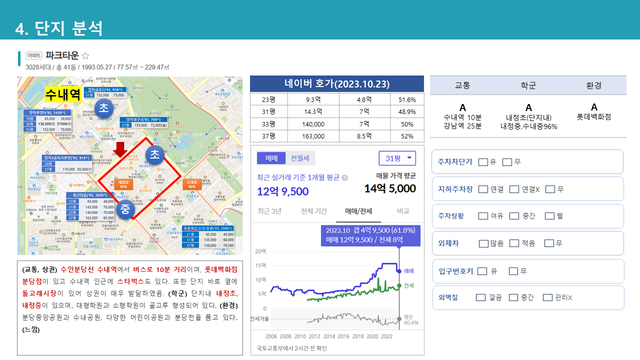Select the 매매 toggle tab
Viewport: 640px width, 360px height.
pyautogui.click(x=271, y=158)
